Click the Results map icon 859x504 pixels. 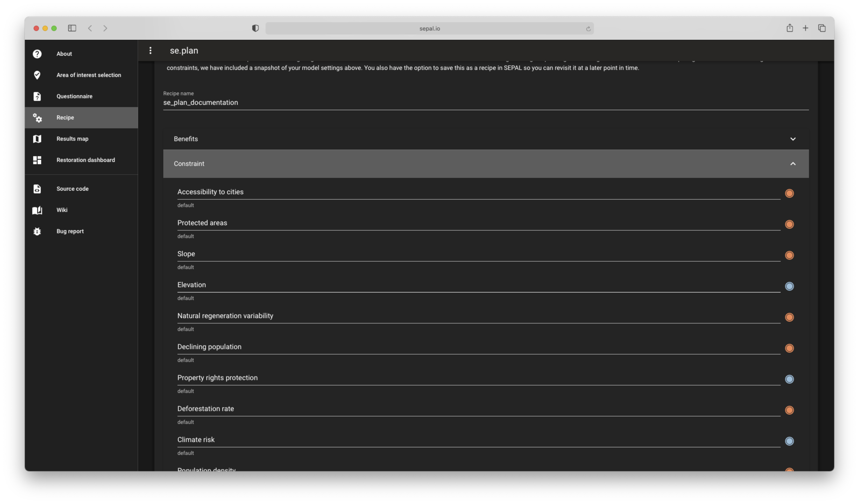pyautogui.click(x=37, y=139)
